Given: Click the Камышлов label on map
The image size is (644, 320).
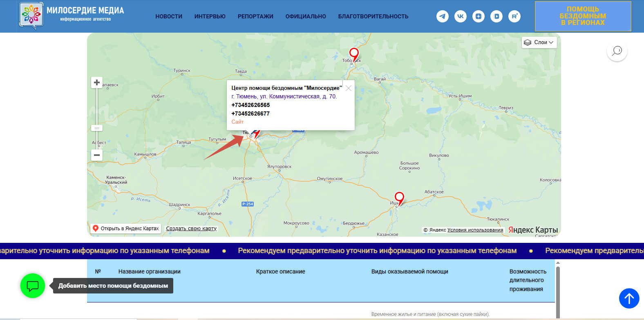Looking at the screenshot, I should point(145,154).
